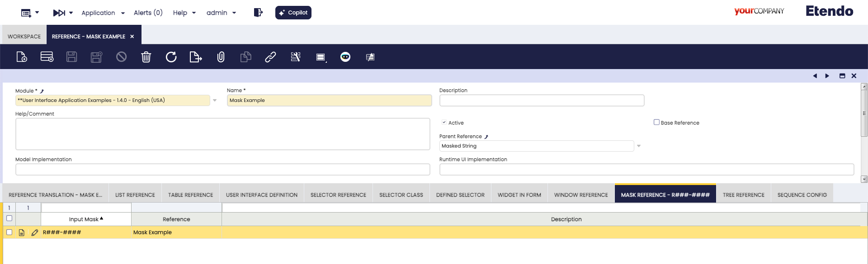The image size is (868, 264).
Task: Click the export toolbar icon
Action: pyautogui.click(x=195, y=57)
